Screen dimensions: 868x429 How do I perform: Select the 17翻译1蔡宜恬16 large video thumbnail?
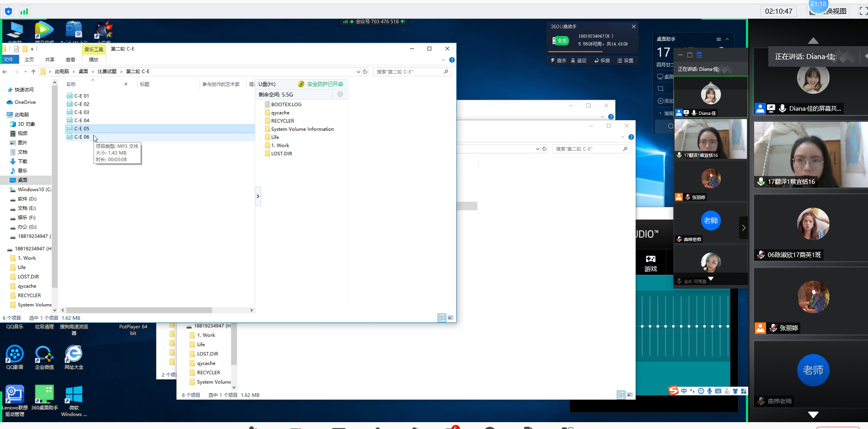click(810, 155)
